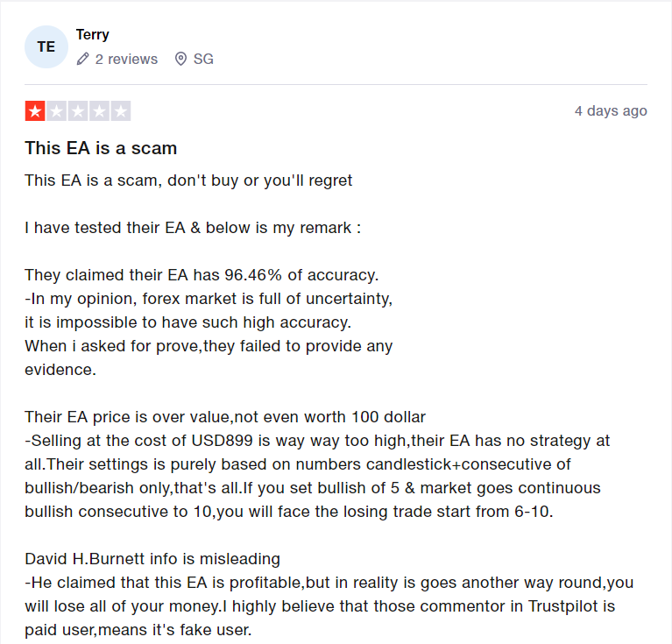Viewport: 672px width, 644px height.
Task: Click the '96.46% of accuracy' sentence
Action: click(202, 275)
